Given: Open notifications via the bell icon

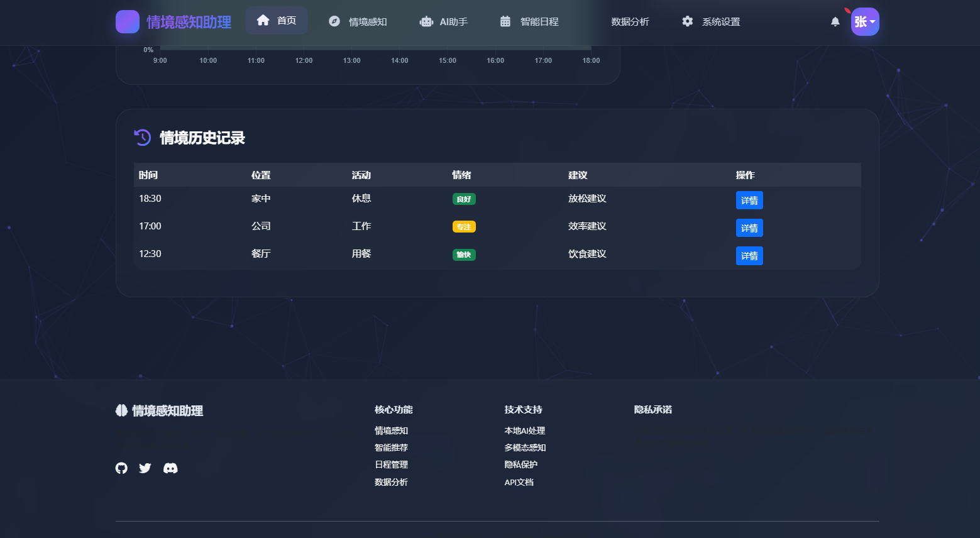Looking at the screenshot, I should 835,21.
